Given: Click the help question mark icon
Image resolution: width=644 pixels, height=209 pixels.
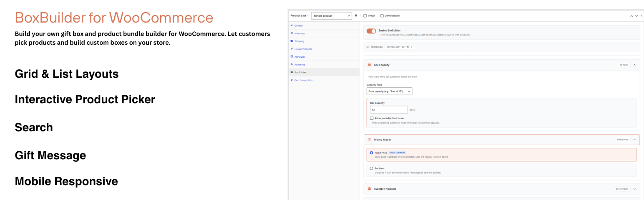Looking at the screenshot, I should (356, 15).
